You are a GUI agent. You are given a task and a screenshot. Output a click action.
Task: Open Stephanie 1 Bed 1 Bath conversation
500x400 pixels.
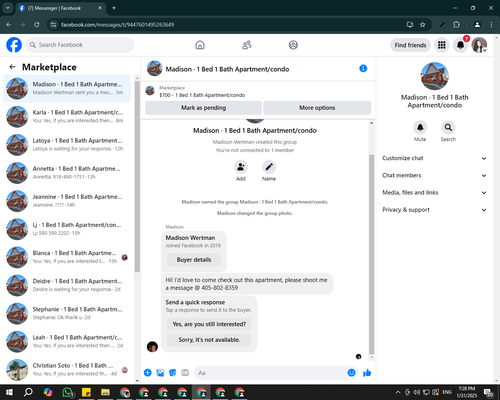[67, 313]
